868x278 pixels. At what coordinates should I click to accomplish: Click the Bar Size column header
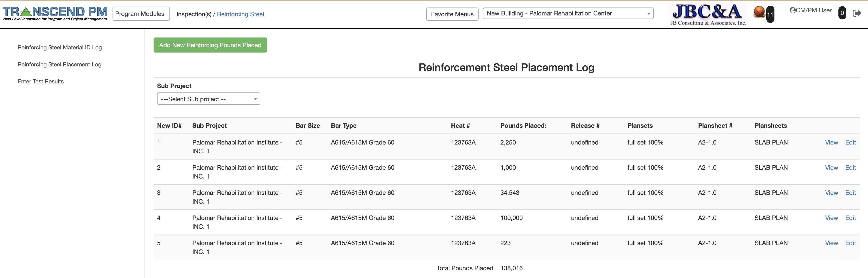coord(308,126)
